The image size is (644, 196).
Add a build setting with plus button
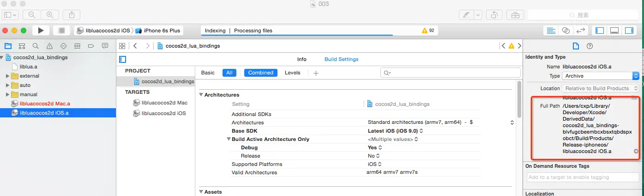(316, 73)
